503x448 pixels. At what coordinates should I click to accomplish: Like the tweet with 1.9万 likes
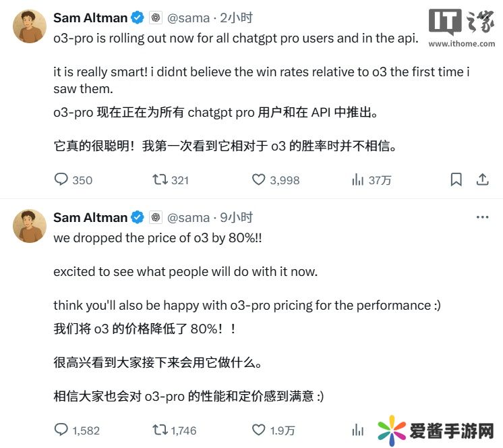[x=259, y=430]
